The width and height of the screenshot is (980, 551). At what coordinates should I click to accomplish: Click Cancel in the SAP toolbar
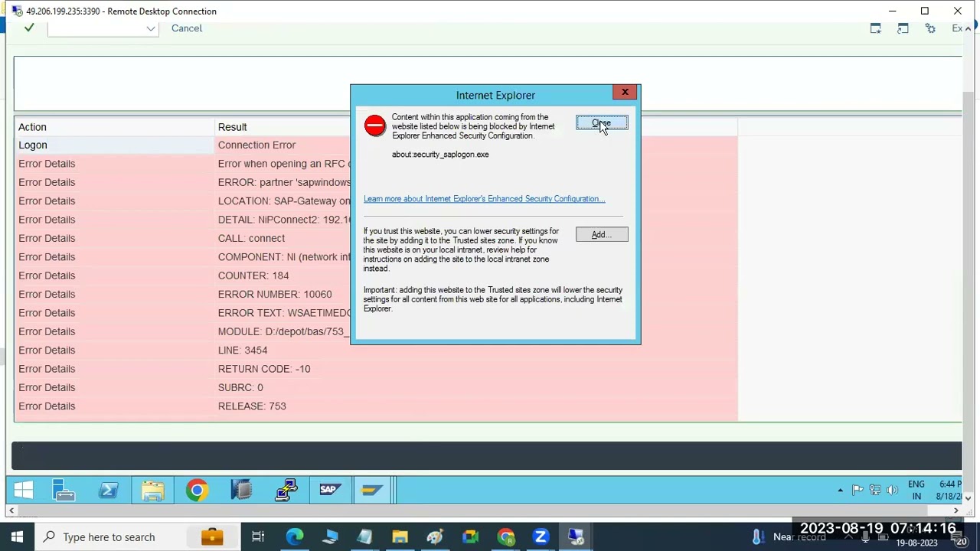pyautogui.click(x=187, y=28)
